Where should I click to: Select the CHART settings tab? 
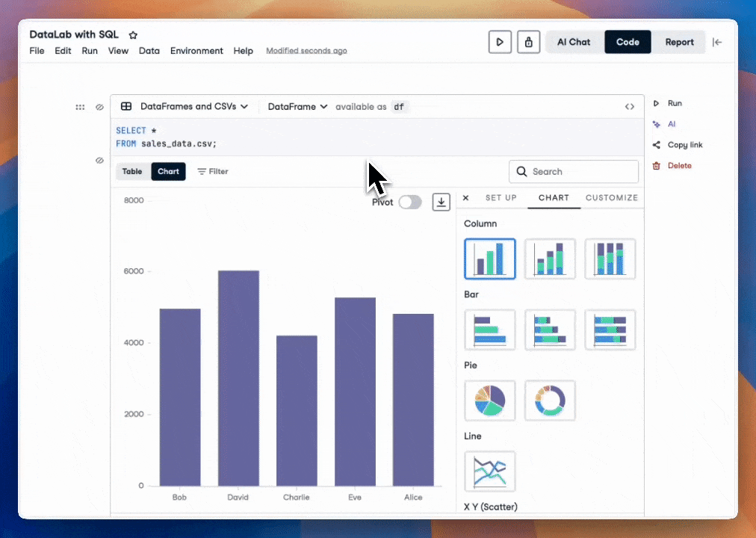(x=554, y=198)
